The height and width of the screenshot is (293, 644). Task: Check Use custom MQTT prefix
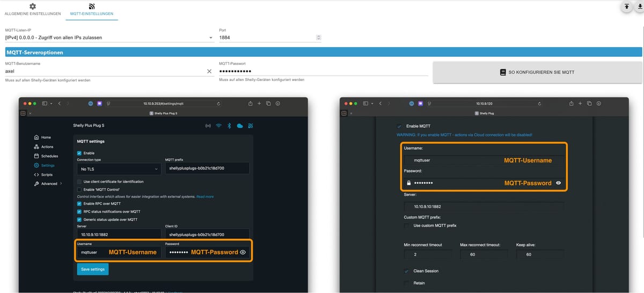point(407,225)
